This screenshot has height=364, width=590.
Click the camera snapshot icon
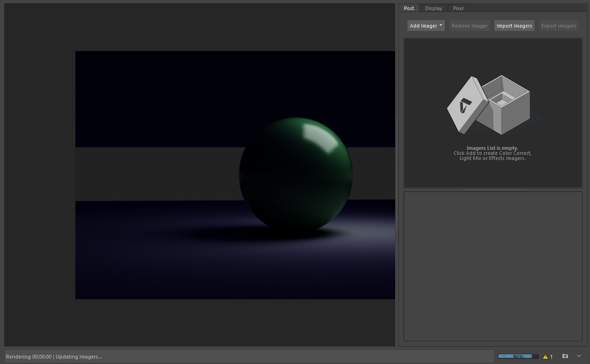coord(565,356)
